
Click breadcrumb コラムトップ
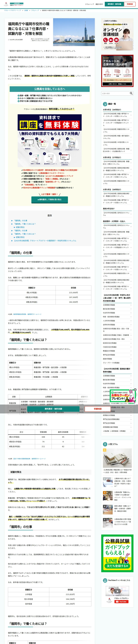click(35, 11)
